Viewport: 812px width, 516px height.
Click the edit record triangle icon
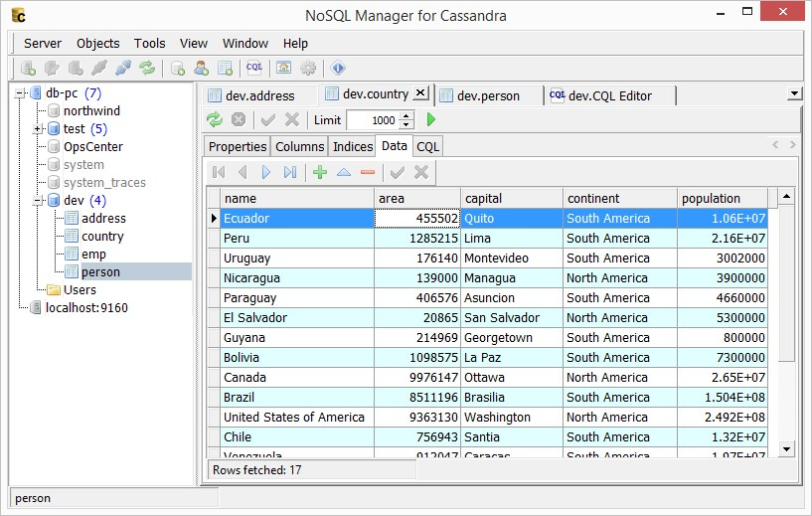point(344,172)
